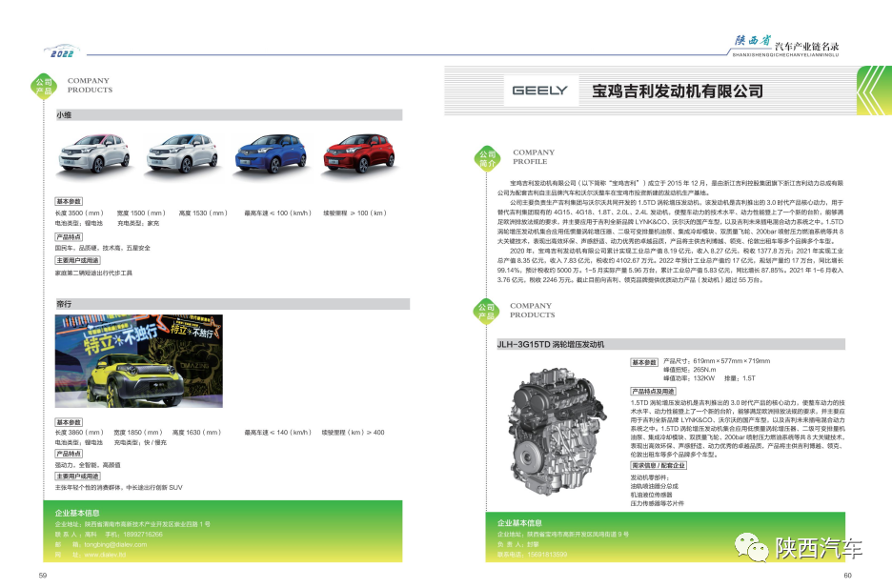Screen dimensions: 892x588
Task: Click the 宝鸡吉利发动机有限公司 company title
Action: click(x=678, y=91)
